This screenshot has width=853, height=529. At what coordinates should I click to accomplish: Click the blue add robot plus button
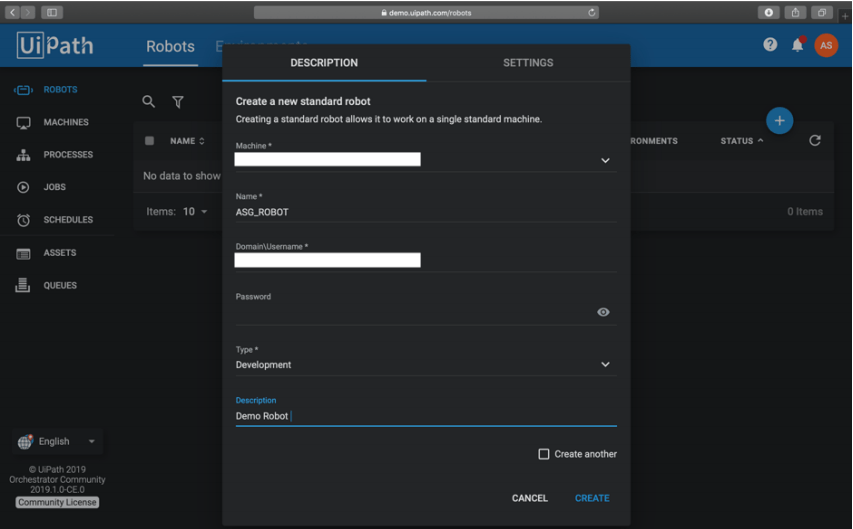pos(779,121)
